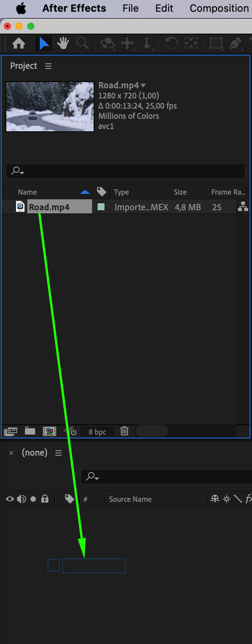Open the timeline (none) panel menu

(x=59, y=453)
